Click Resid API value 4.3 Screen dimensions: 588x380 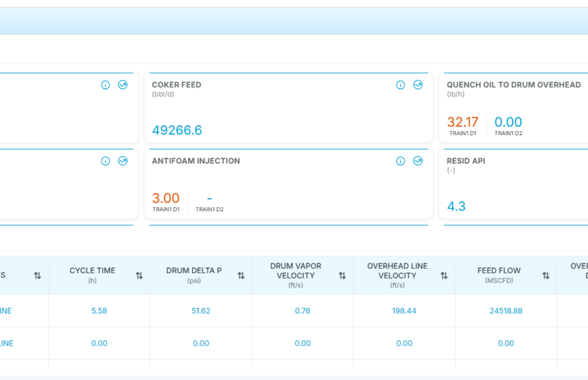pos(457,207)
